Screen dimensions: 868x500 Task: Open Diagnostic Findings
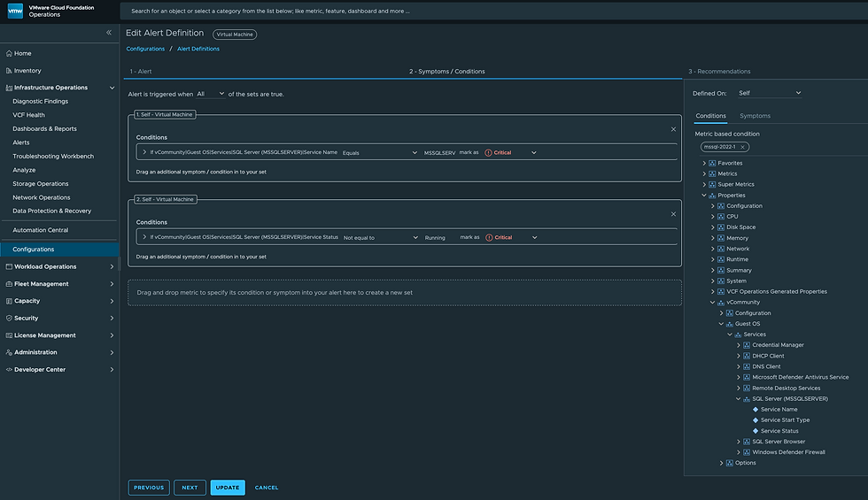point(41,101)
